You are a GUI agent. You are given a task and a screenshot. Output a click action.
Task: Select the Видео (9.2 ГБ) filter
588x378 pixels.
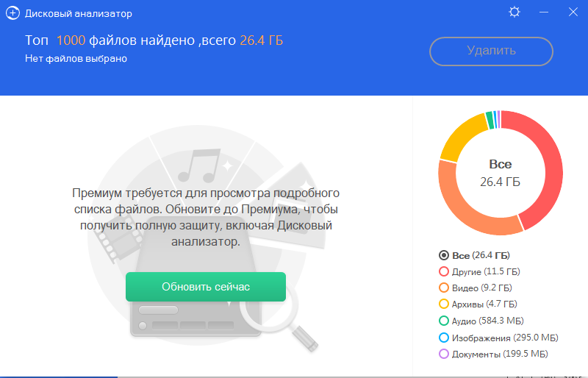click(x=475, y=288)
